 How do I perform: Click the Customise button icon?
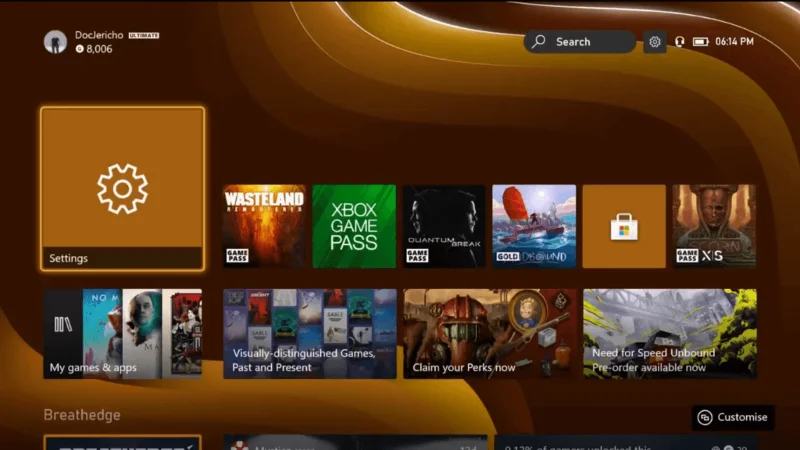click(x=705, y=417)
